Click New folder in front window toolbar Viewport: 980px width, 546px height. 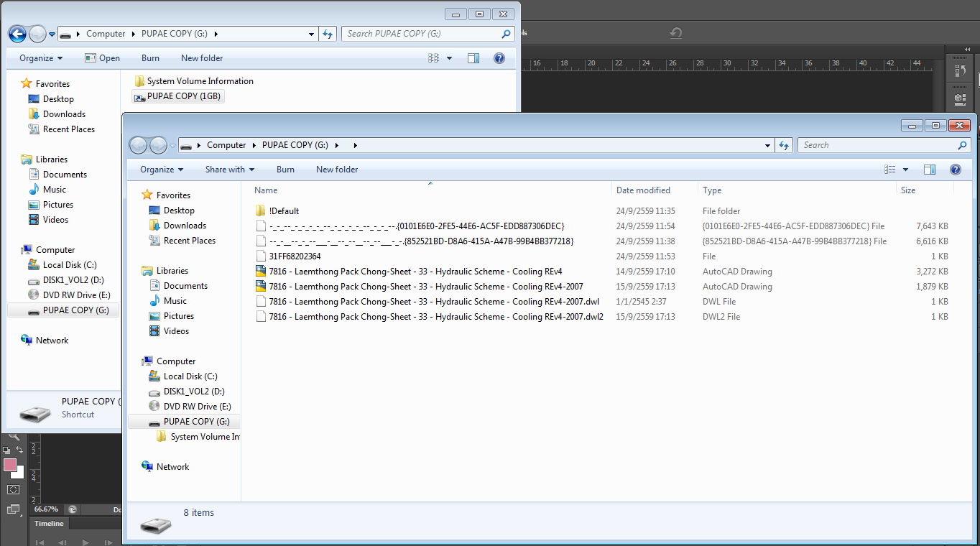336,170
